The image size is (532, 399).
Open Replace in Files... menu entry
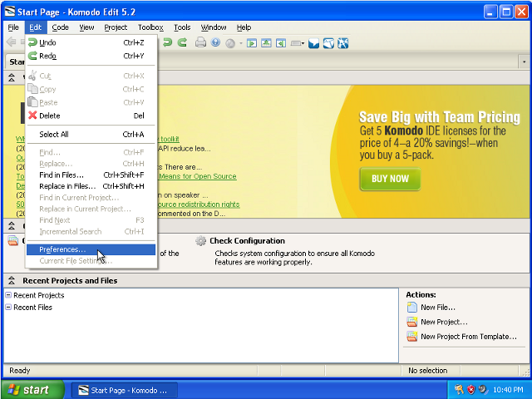91,186
